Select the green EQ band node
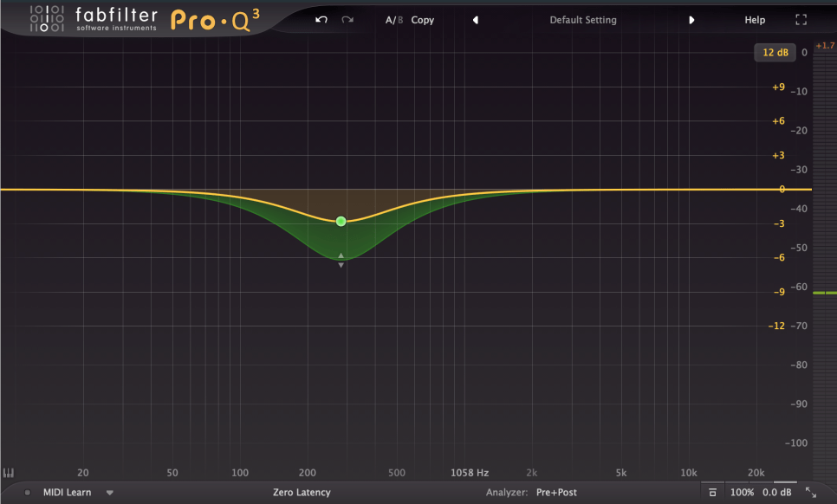This screenshot has width=837, height=504. coord(341,222)
